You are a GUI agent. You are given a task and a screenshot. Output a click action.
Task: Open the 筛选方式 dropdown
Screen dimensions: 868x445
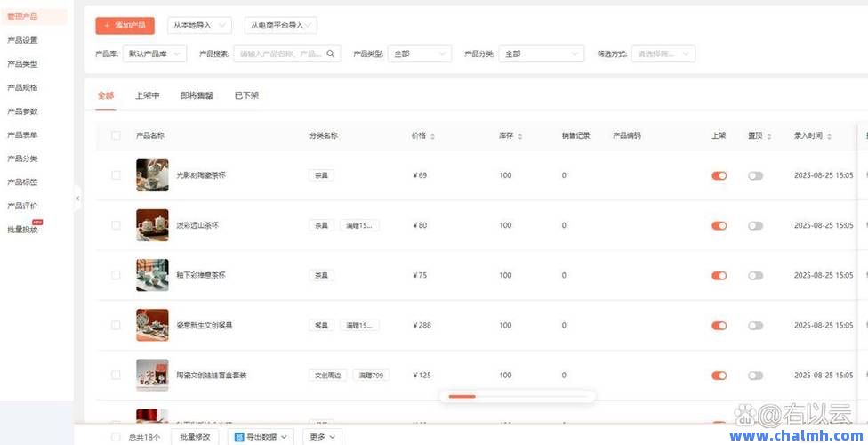point(663,53)
